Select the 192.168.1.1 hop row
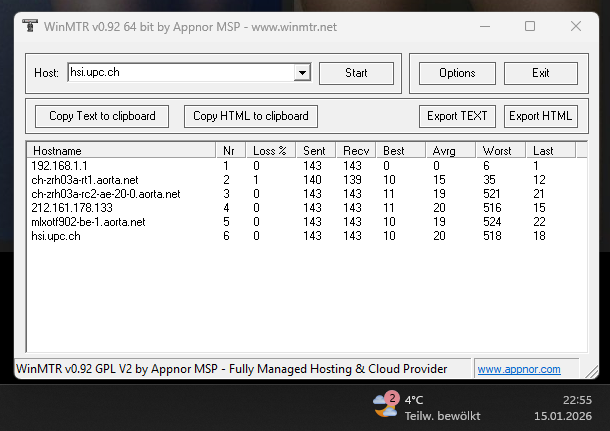The height and width of the screenshot is (431, 610). [307, 166]
